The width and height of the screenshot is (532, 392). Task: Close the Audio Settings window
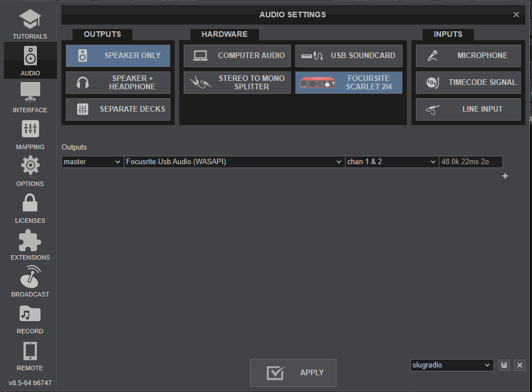[x=516, y=15]
